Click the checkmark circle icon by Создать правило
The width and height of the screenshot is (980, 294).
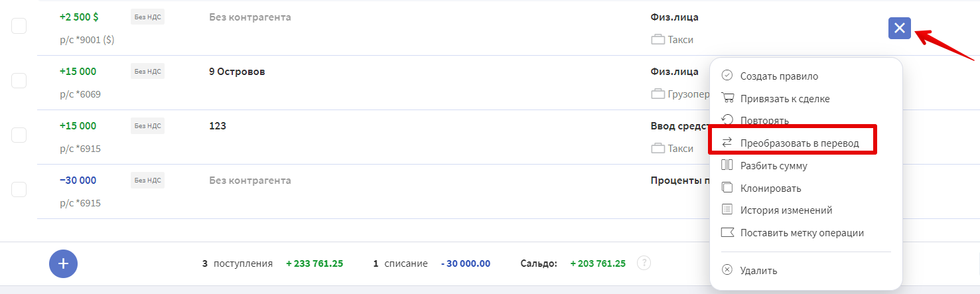coord(727,76)
